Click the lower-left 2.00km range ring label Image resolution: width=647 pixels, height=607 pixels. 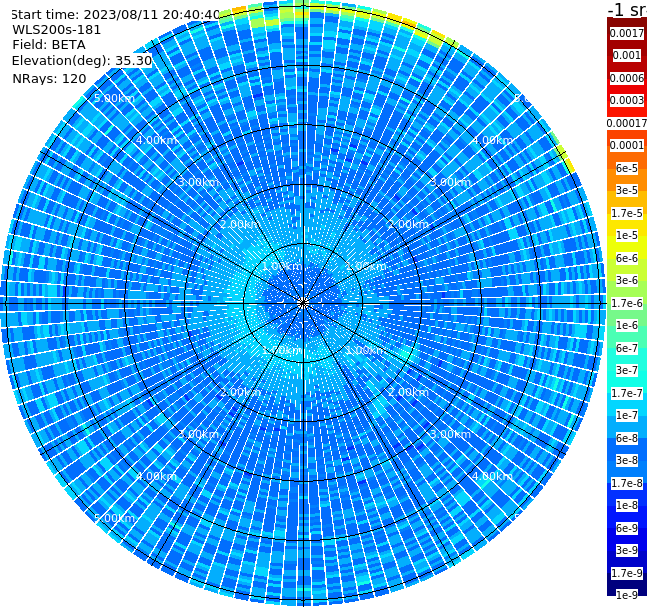240,392
